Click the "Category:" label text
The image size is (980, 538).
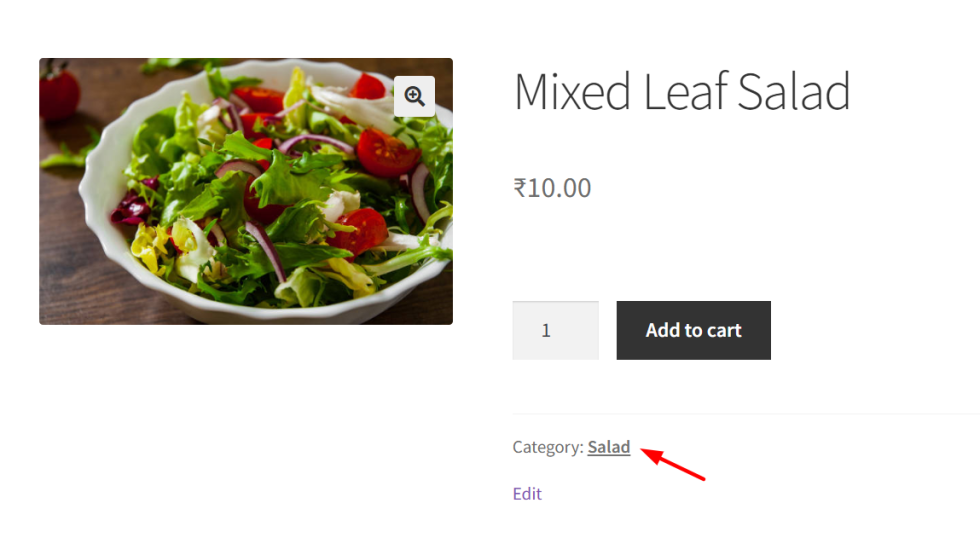pyautogui.click(x=547, y=447)
